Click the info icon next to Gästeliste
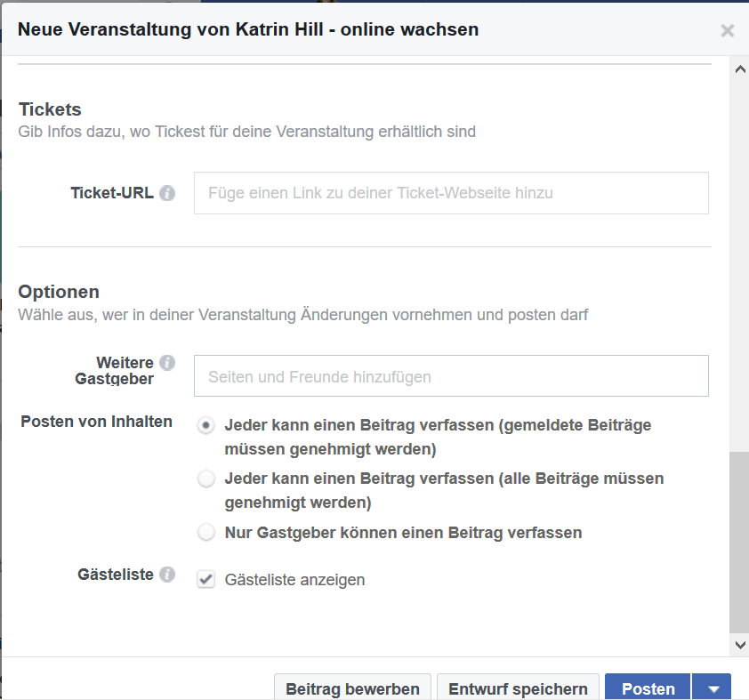This screenshot has width=749, height=700. pyautogui.click(x=167, y=574)
